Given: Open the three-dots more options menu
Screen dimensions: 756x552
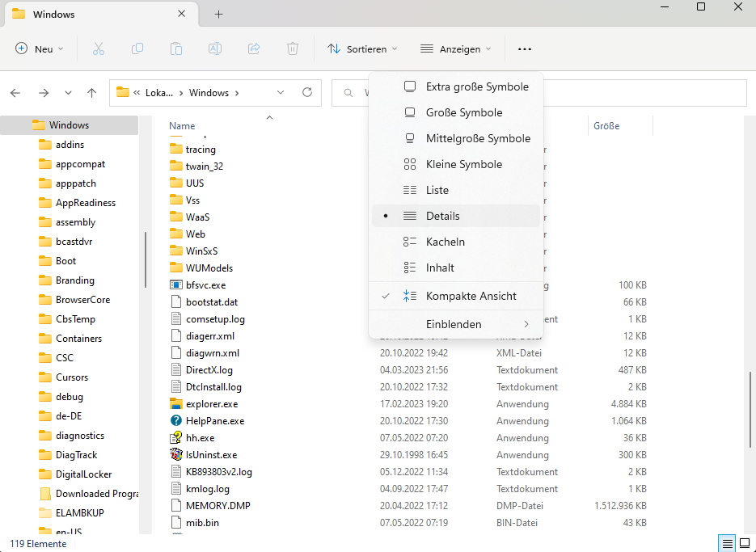Looking at the screenshot, I should coord(525,48).
